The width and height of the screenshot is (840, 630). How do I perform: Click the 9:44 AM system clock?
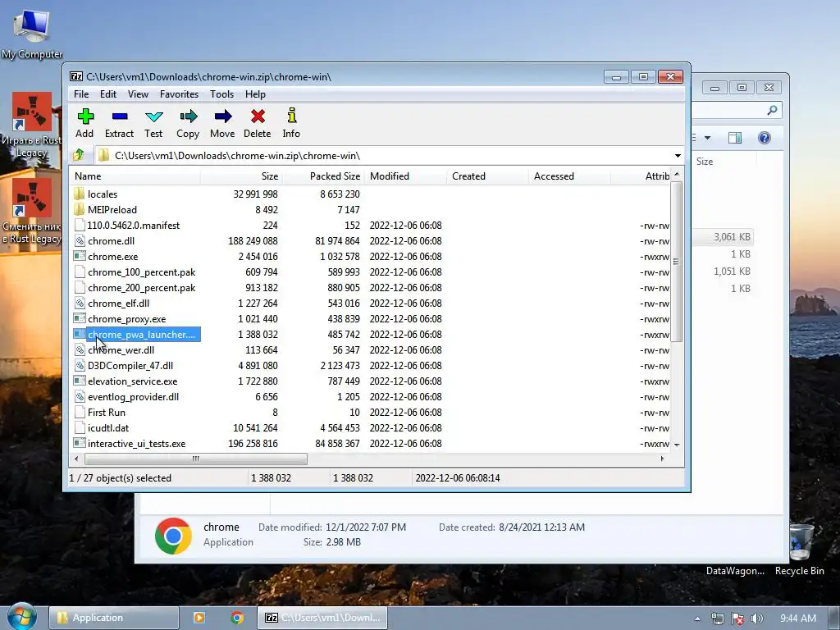click(x=798, y=619)
